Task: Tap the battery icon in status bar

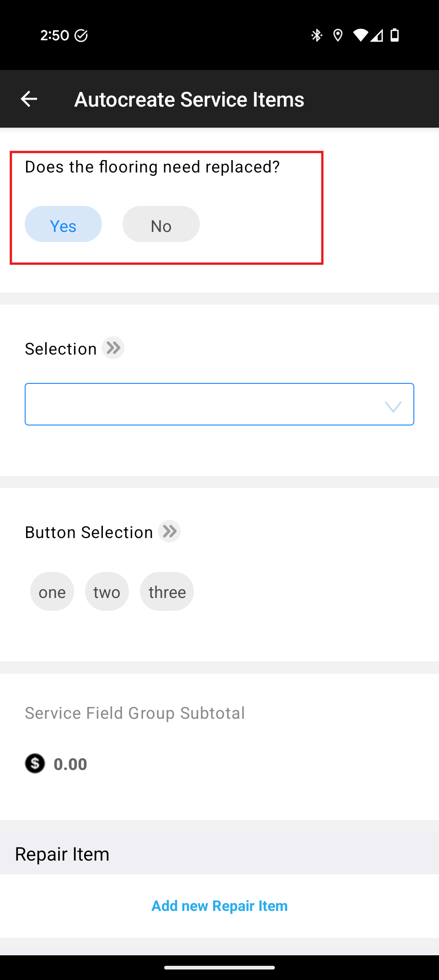Action: 395,35
